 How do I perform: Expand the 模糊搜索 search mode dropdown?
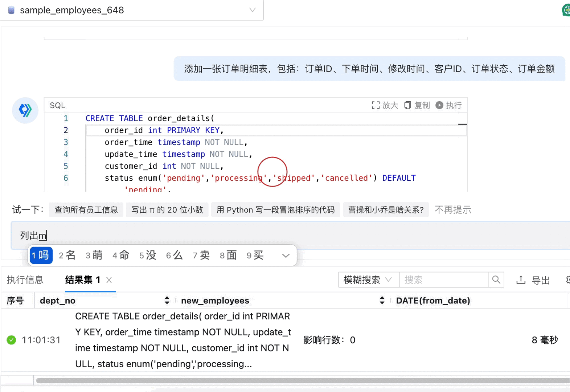coord(388,280)
